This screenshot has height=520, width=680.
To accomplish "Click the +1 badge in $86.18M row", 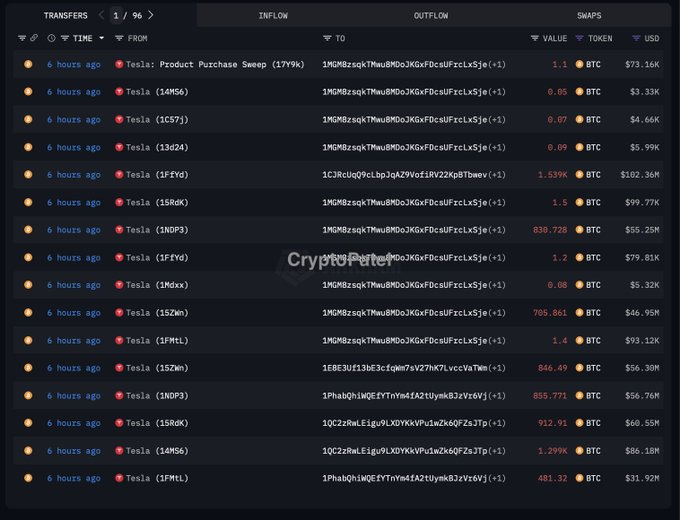I will pos(497,451).
